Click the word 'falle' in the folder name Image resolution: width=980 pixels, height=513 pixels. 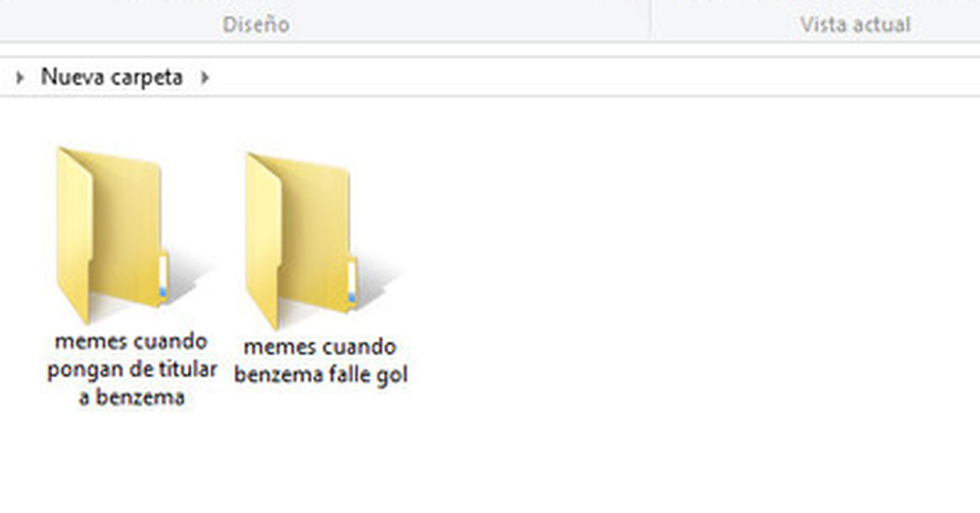pyautogui.click(x=349, y=375)
